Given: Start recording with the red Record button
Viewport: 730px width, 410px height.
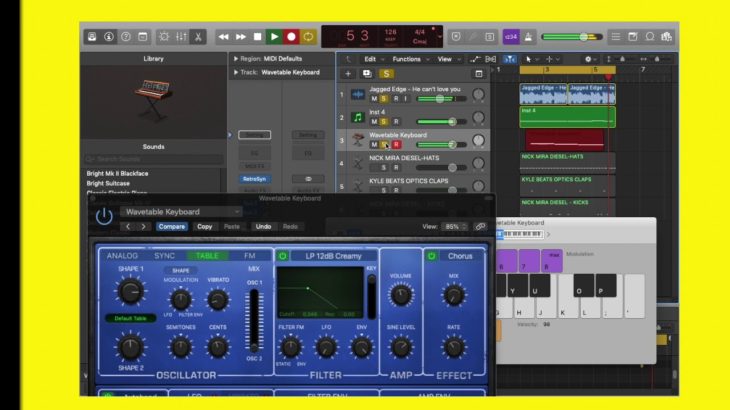Looking at the screenshot, I should click(291, 37).
